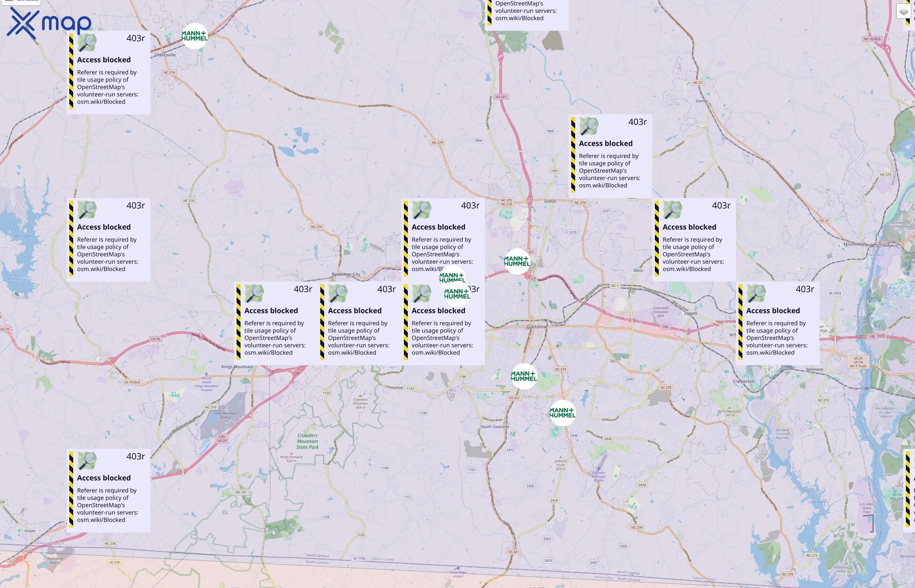Viewport: 915px width, 588px height.
Task: Click the Kings Mountain town label
Action: tap(237, 367)
